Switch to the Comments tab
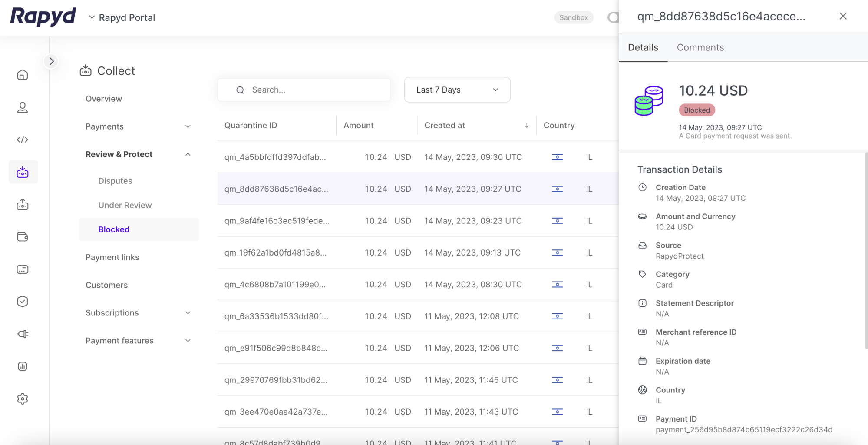The image size is (868, 445). coord(700,47)
